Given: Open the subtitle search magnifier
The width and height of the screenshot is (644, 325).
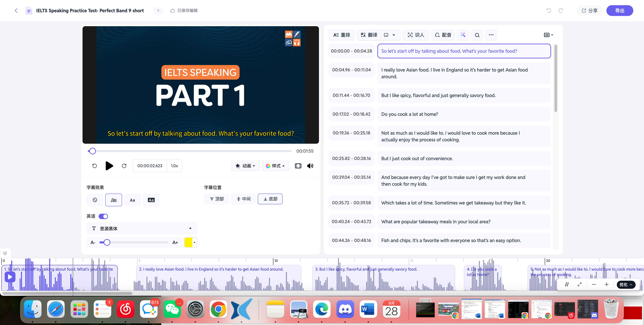Looking at the screenshot, I should point(477,35).
